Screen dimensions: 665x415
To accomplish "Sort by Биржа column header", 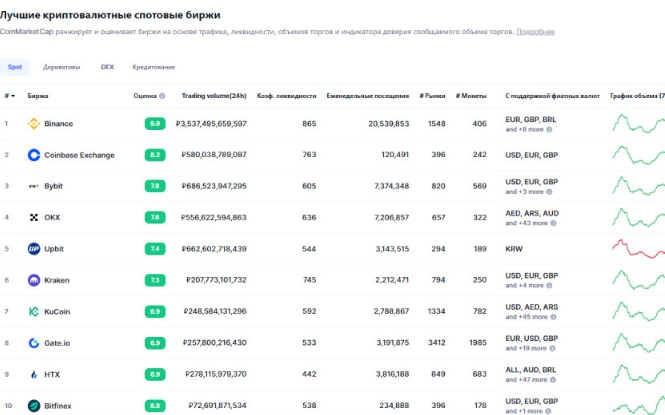I will [x=38, y=96].
